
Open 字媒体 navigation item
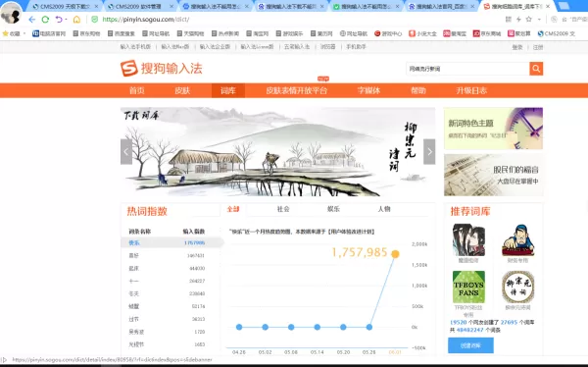pyautogui.click(x=369, y=90)
